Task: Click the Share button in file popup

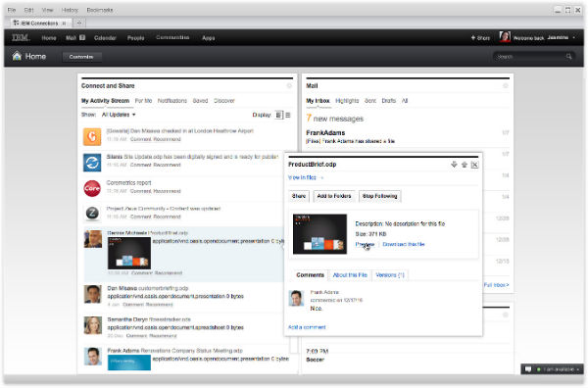Action: coord(299,196)
